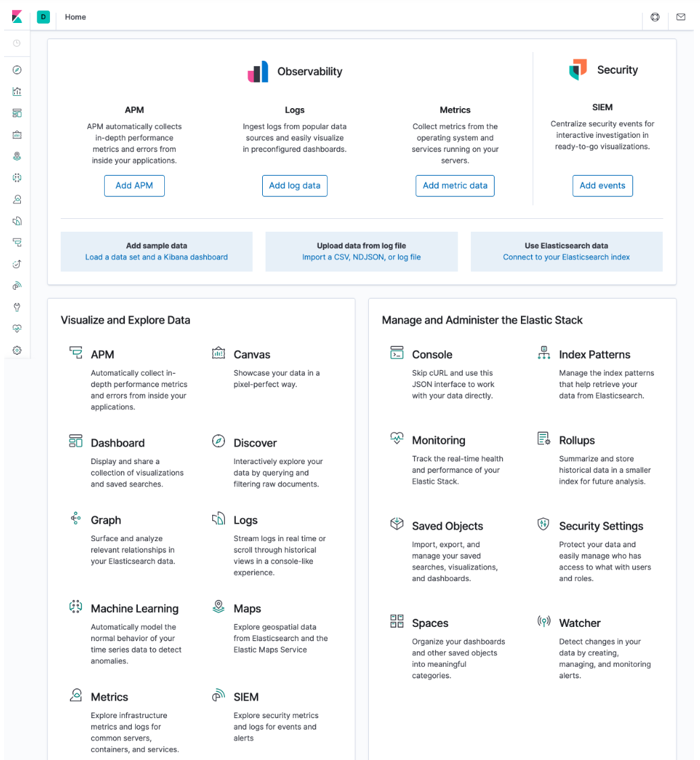
Task: Click the Index Patterns card icon
Action: pyautogui.click(x=544, y=353)
